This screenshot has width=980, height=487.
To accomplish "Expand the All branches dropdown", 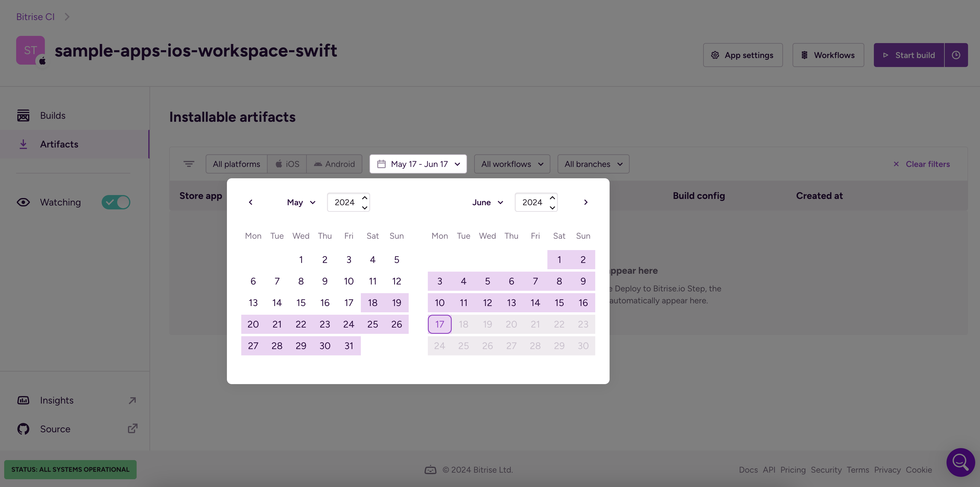I will (x=593, y=164).
